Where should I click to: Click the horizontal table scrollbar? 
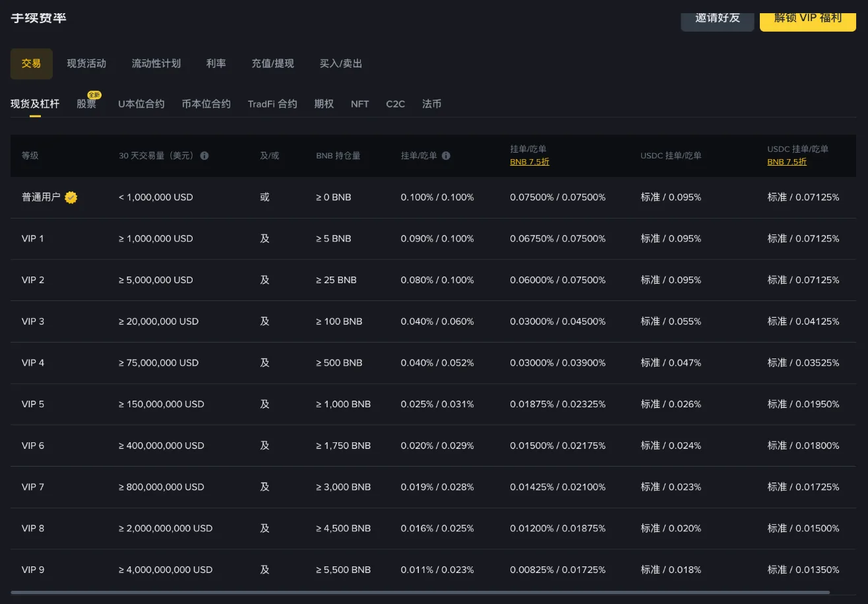pos(420,593)
